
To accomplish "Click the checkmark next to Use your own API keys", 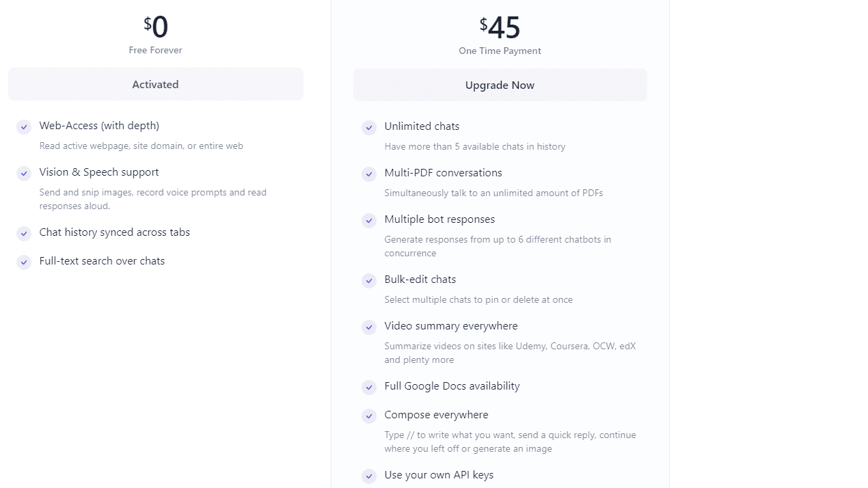I will [x=369, y=476].
